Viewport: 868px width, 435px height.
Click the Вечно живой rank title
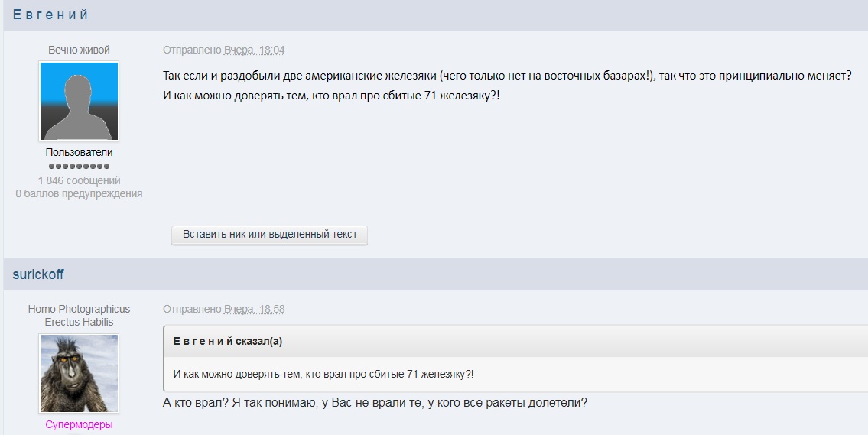tap(79, 50)
